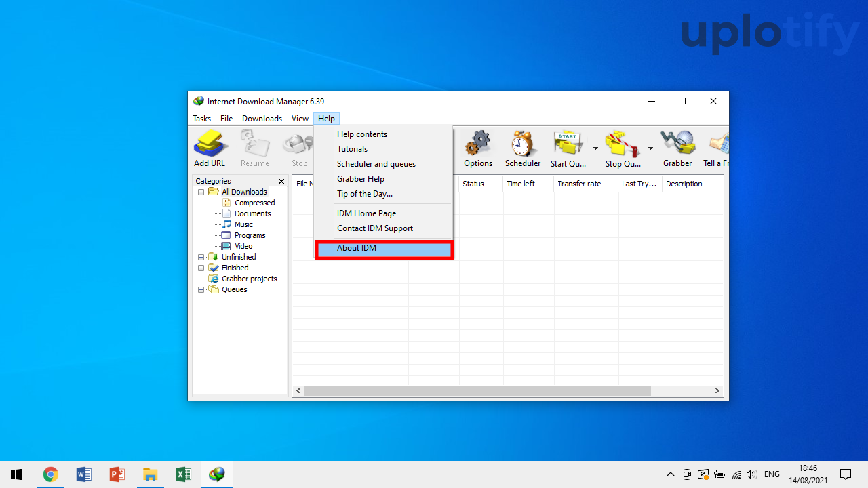
Task: Sort by Description column header
Action: (x=692, y=184)
